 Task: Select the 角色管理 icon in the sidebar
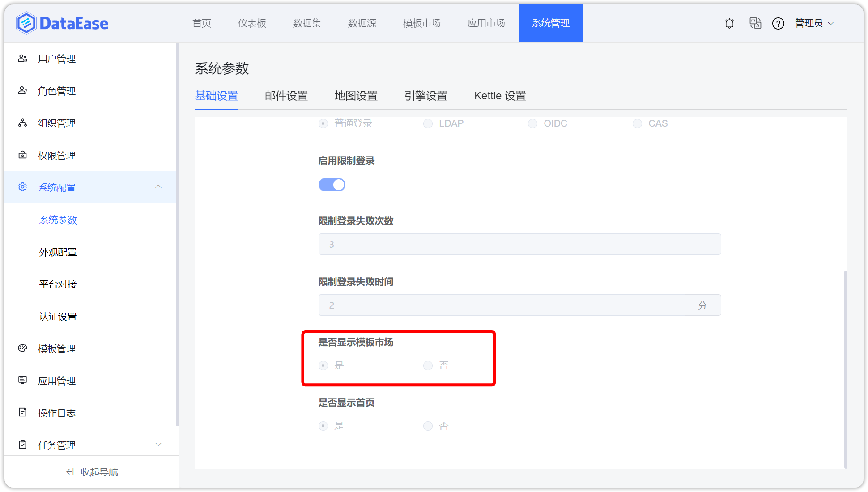click(x=22, y=91)
